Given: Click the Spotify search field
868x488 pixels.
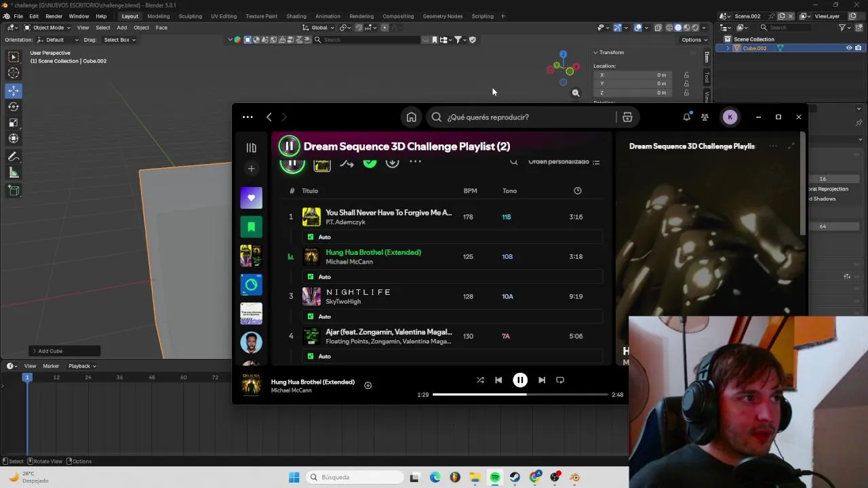Looking at the screenshot, I should click(522, 117).
